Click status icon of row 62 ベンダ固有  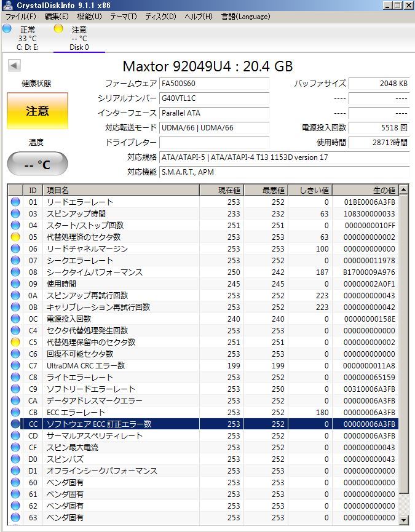pos(15,506)
